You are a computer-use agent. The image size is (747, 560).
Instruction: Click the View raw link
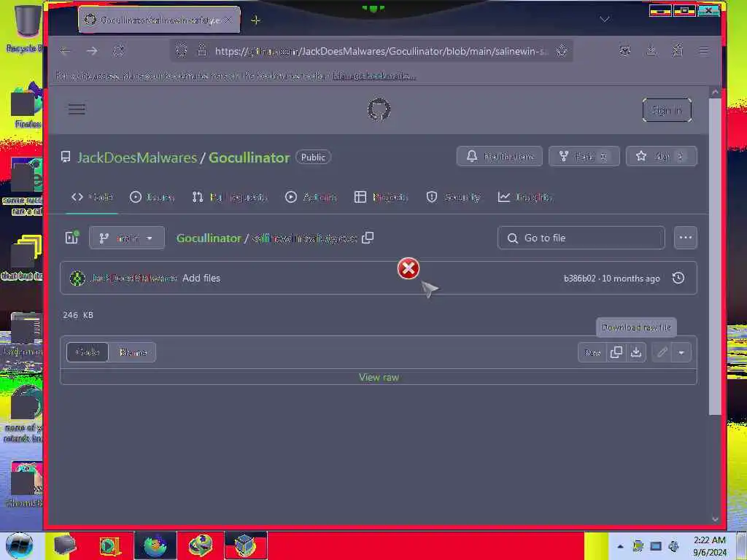[379, 377]
